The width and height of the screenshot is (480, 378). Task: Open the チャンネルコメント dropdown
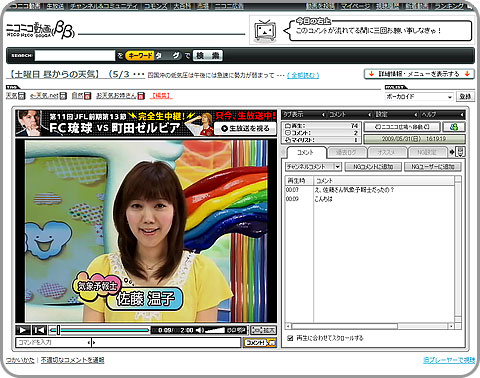point(313,167)
